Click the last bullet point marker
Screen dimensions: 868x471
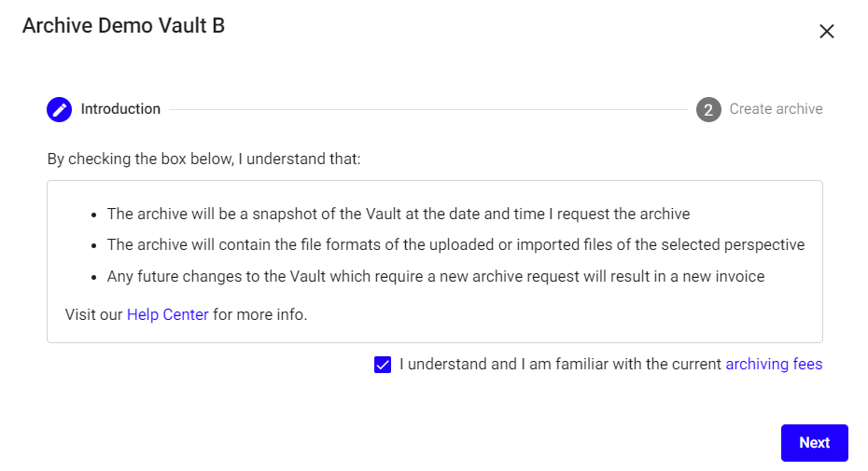click(x=95, y=278)
